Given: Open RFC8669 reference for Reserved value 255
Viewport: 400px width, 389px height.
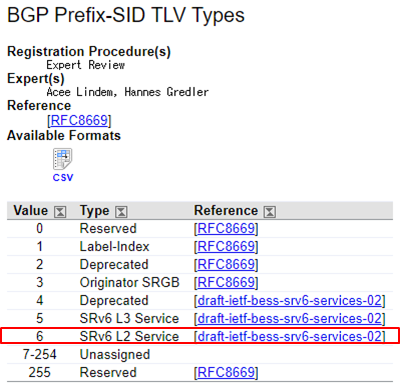Looking at the screenshot, I should point(226,373).
